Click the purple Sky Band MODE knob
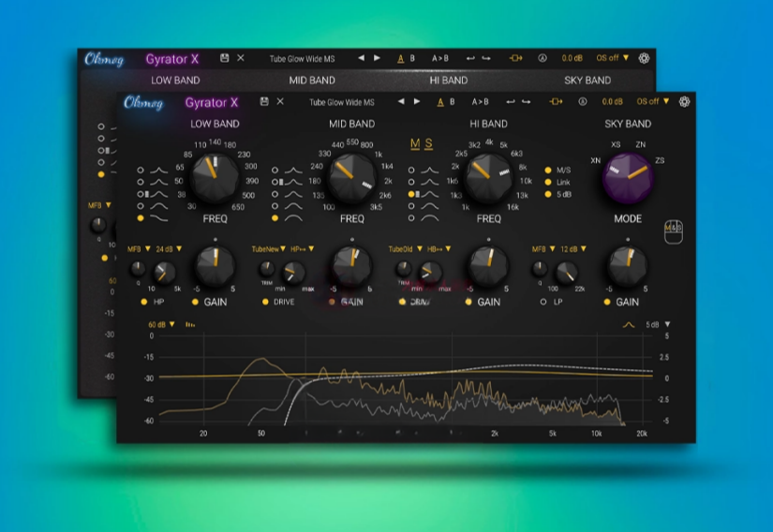The height and width of the screenshot is (532, 773). pyautogui.click(x=628, y=177)
